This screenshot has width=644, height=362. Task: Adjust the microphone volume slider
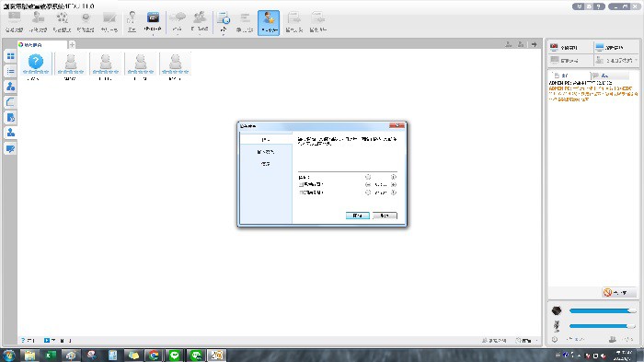tap(603, 326)
